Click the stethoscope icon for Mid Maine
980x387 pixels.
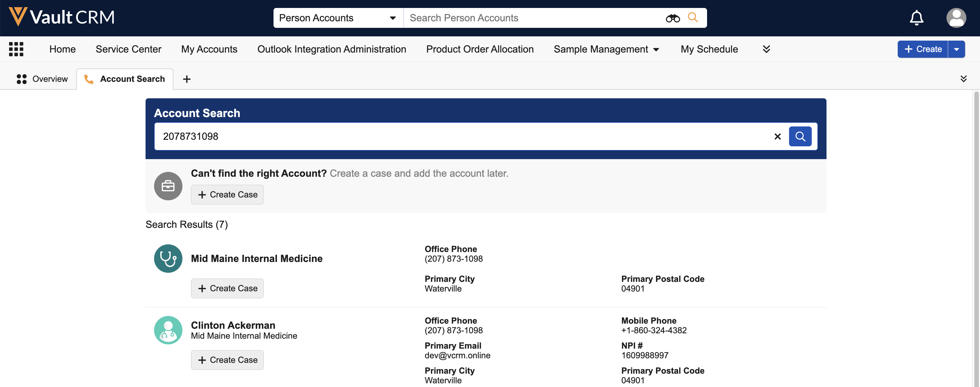168,258
